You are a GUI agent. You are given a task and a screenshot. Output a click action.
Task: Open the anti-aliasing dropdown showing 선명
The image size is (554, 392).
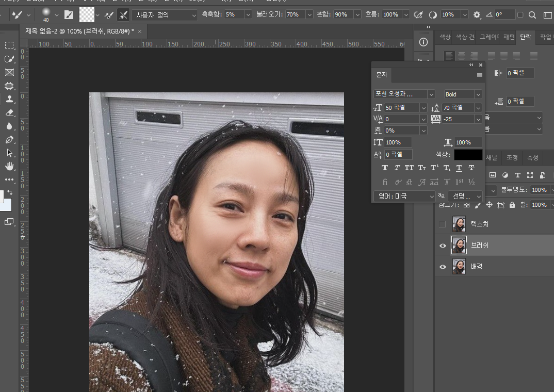463,196
